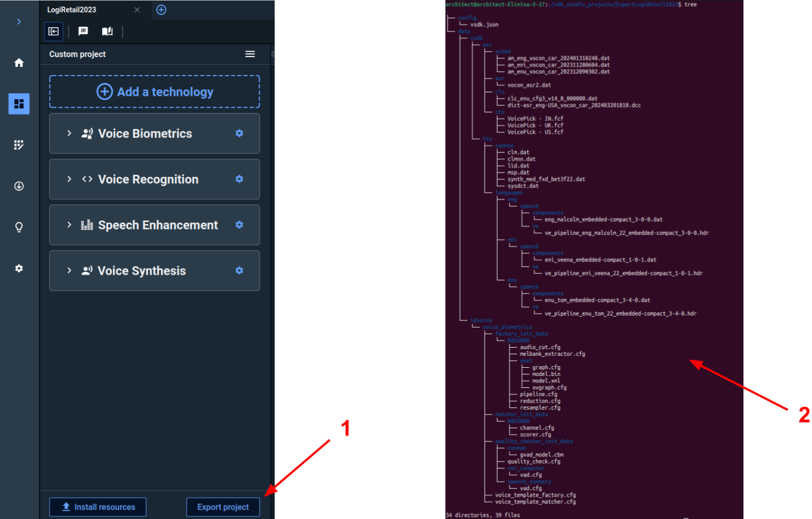This screenshot has height=519, width=812.
Task: Open Voice Biometrics settings gear
Action: 239,133
